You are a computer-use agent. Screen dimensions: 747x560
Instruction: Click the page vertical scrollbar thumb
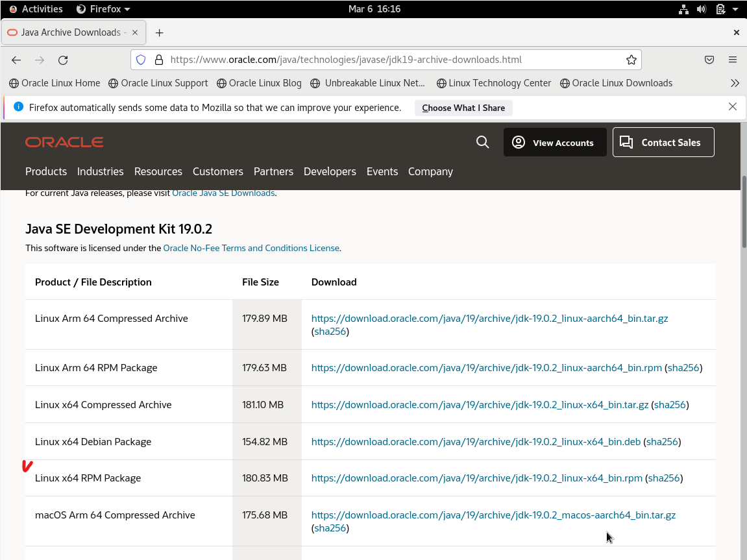coord(744,212)
